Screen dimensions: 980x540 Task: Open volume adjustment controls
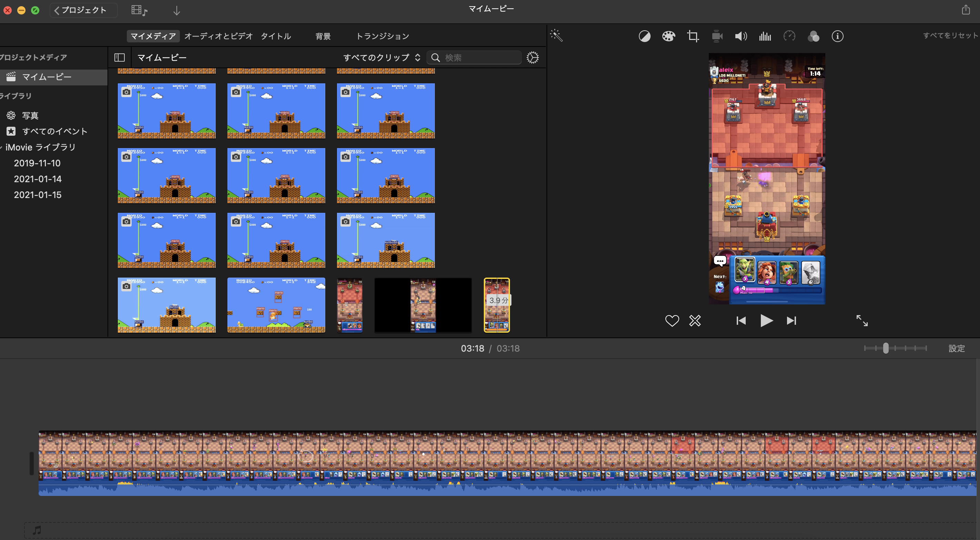point(741,37)
